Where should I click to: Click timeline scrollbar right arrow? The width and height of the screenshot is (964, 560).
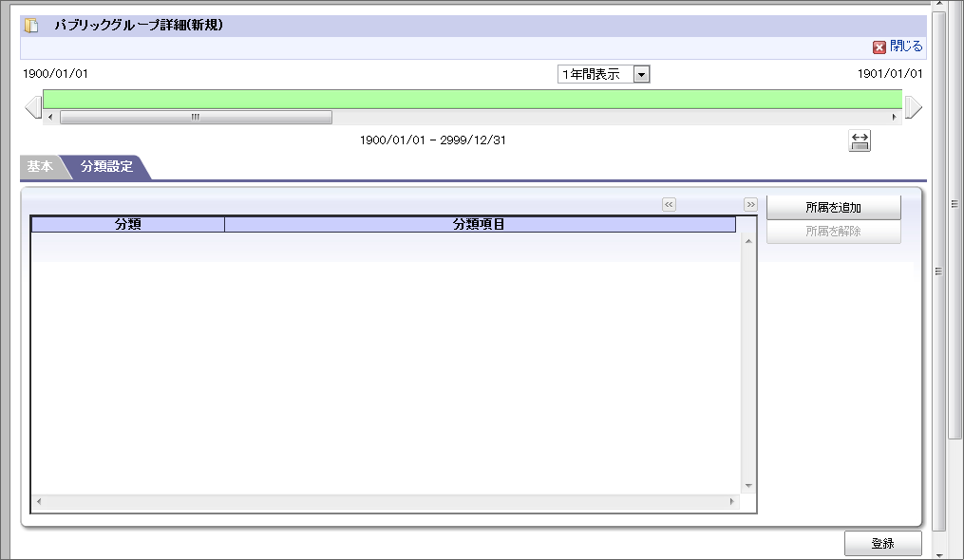[x=894, y=117]
